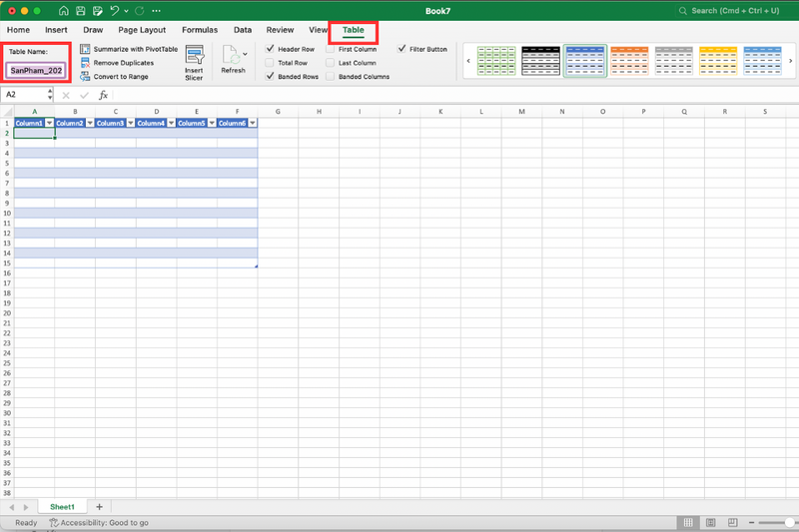Click the zoom out minus button
This screenshot has width=799, height=532.
tap(751, 523)
